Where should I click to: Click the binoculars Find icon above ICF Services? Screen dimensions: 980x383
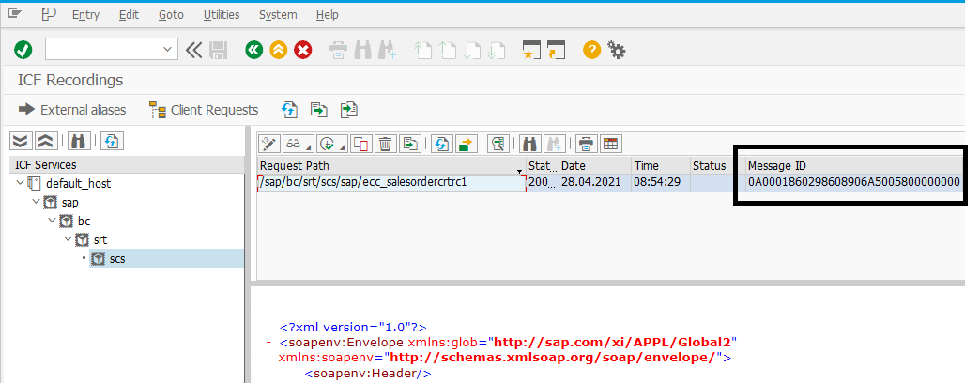pos(80,141)
